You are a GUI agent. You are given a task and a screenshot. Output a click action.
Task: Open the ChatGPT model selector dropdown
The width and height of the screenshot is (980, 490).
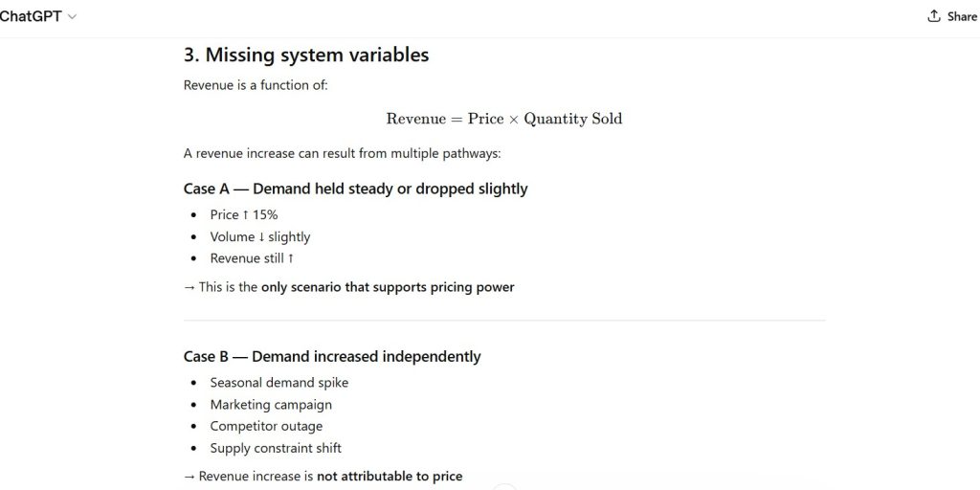(33, 16)
